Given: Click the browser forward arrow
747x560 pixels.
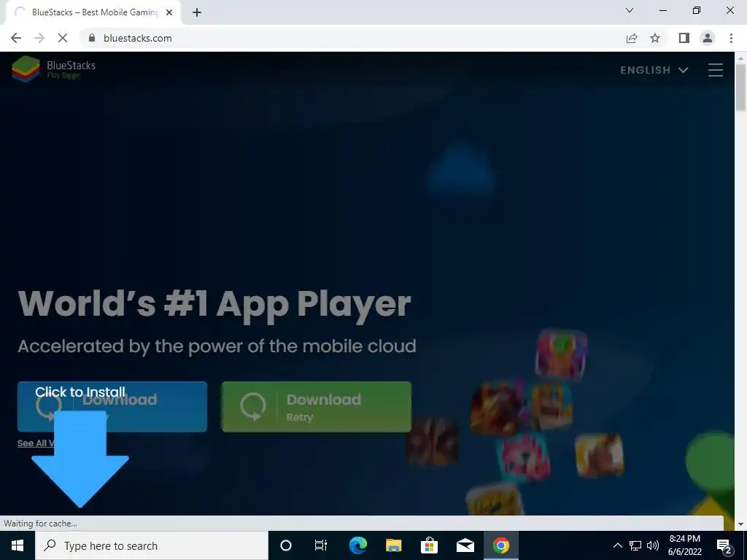Looking at the screenshot, I should (x=39, y=38).
